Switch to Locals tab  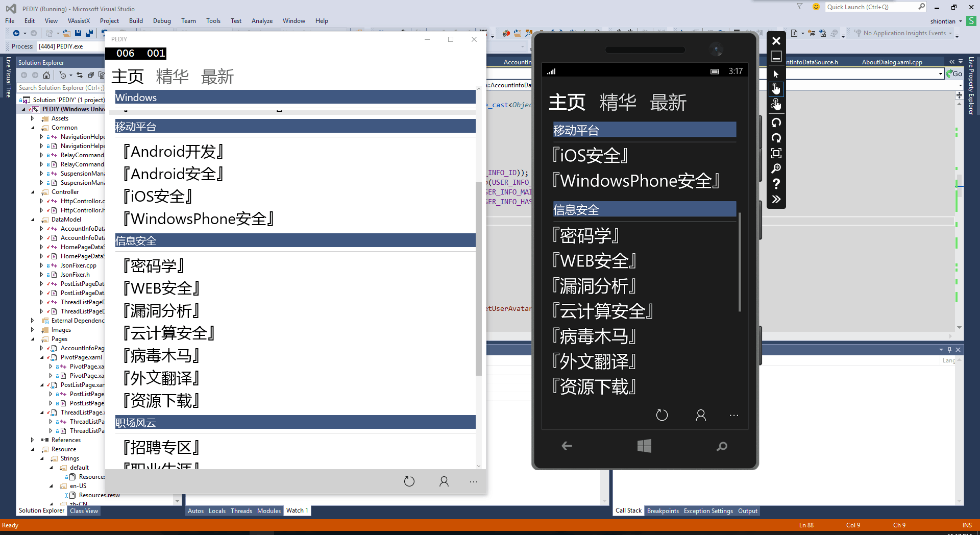217,510
